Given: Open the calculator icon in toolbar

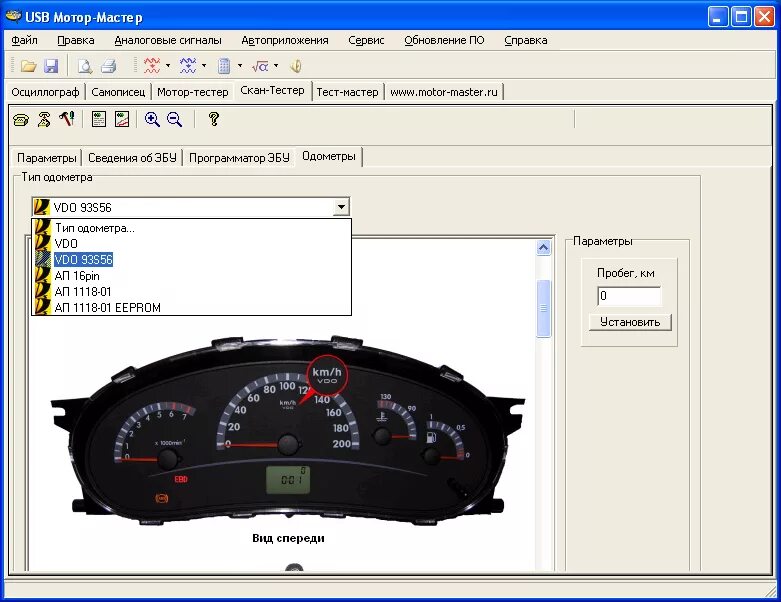Looking at the screenshot, I should click(224, 66).
